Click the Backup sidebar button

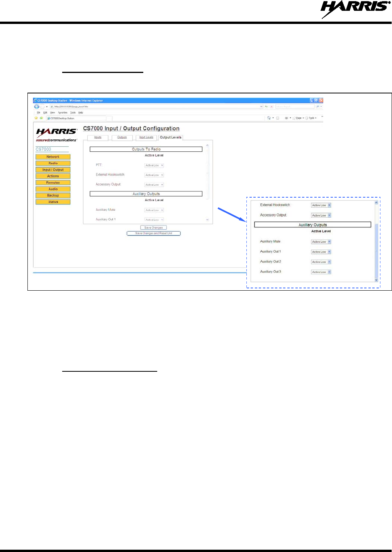point(53,195)
